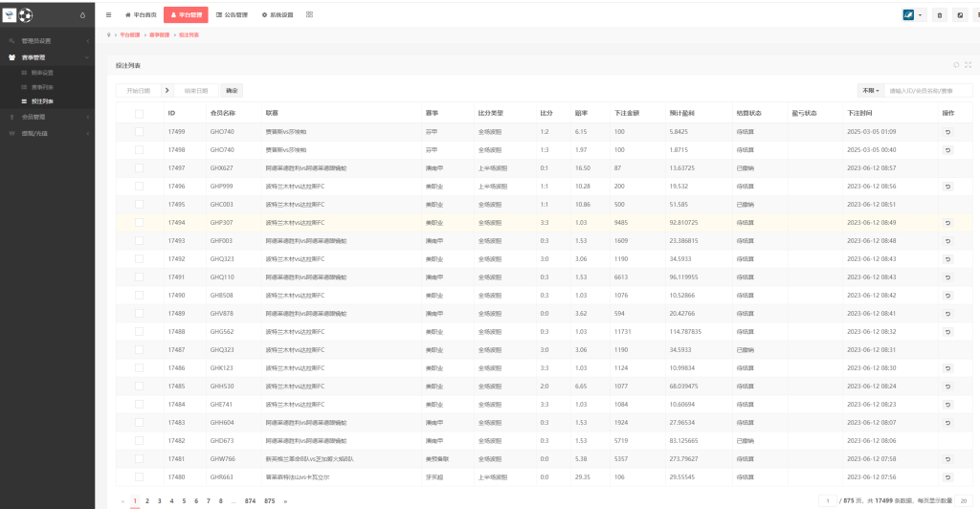Open the 公告管理 top nav item

(x=232, y=15)
